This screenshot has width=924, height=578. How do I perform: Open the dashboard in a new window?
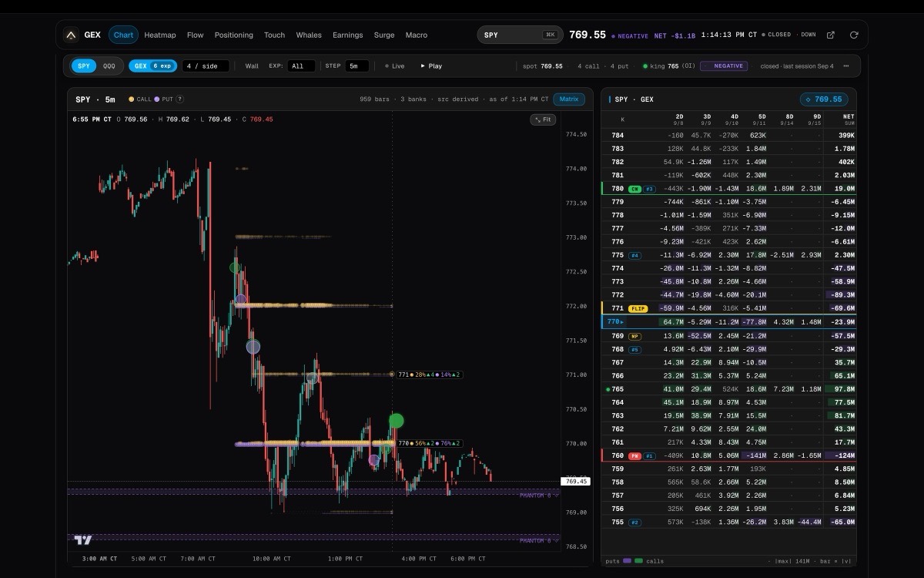(831, 35)
